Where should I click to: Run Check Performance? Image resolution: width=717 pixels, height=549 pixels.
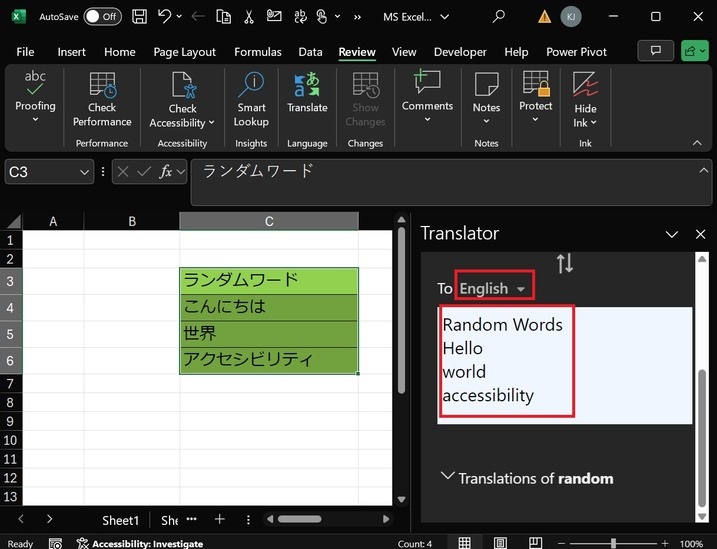pyautogui.click(x=102, y=100)
